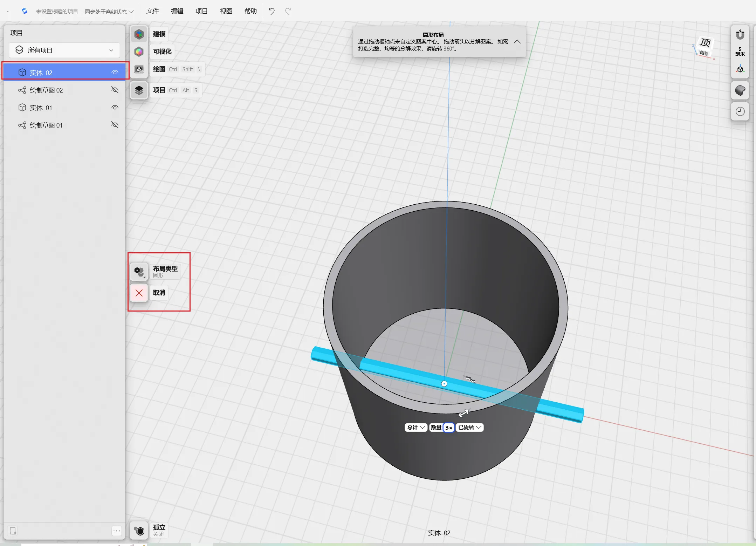756x546 pixels.
Task: Click the Items (项目) layers icon
Action: (x=139, y=90)
